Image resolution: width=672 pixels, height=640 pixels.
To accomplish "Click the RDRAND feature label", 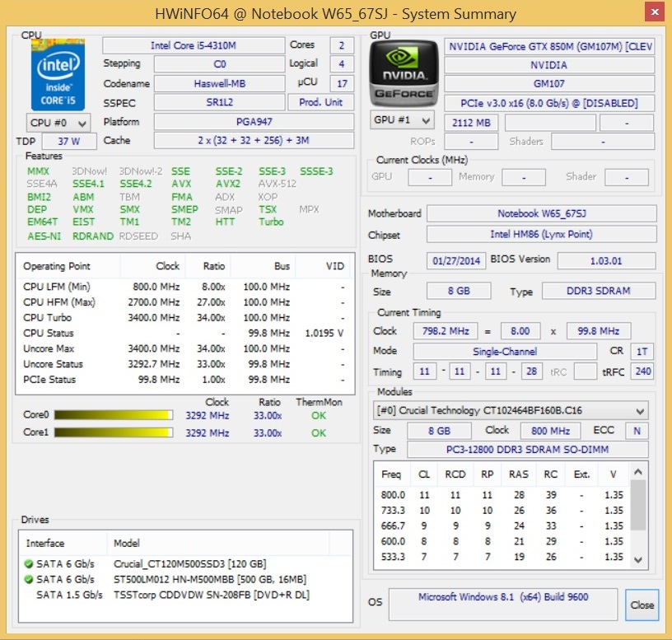I will coord(93,236).
